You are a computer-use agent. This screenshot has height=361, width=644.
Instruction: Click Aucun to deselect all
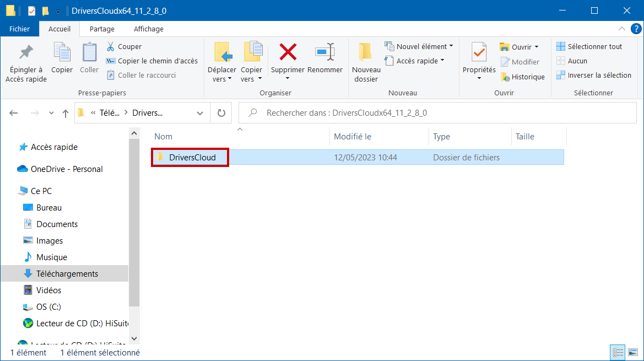(572, 61)
